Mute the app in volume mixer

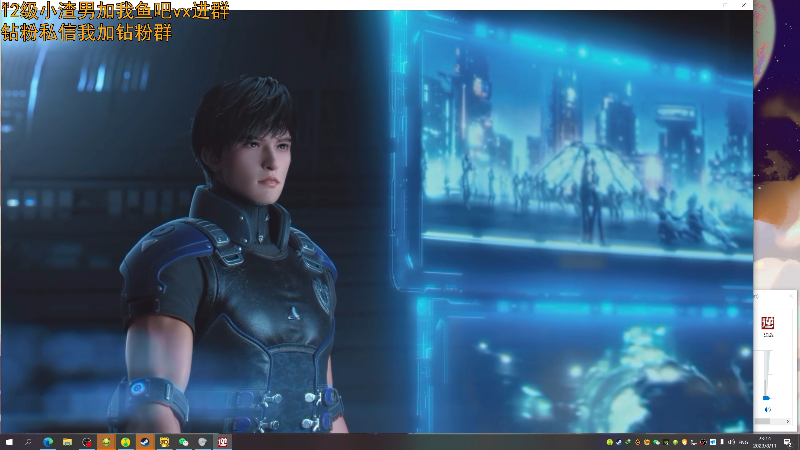[767, 410]
